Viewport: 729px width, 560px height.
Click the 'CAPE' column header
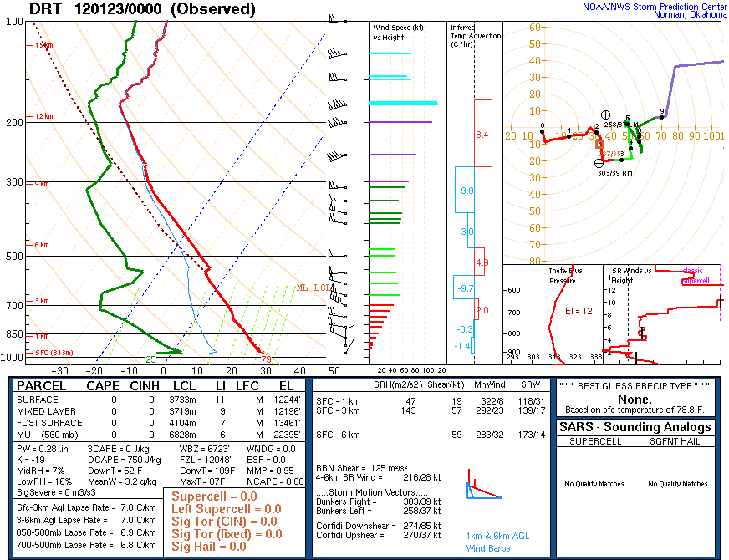click(x=103, y=386)
